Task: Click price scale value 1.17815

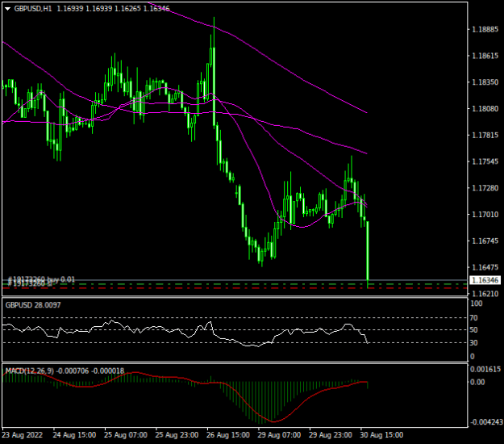Action: coord(485,135)
